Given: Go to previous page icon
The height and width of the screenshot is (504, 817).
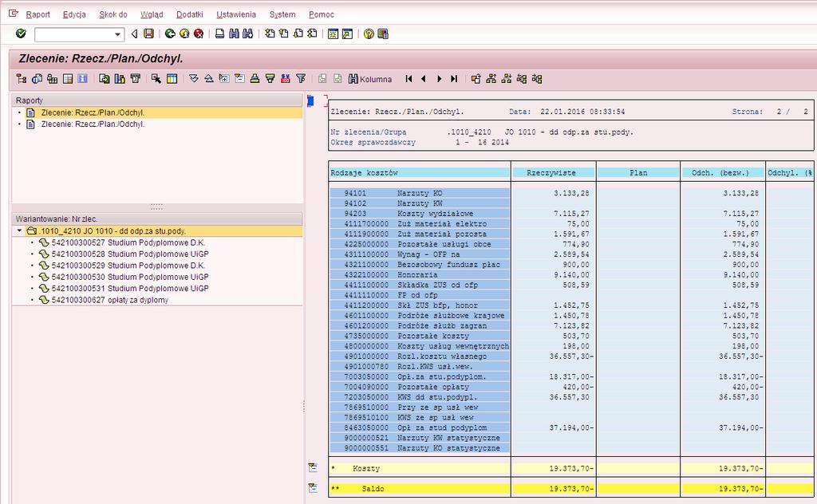Looking at the screenshot, I should click(x=283, y=33).
